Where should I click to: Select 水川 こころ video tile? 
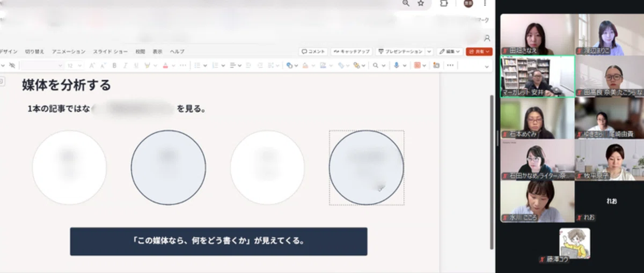click(x=537, y=202)
